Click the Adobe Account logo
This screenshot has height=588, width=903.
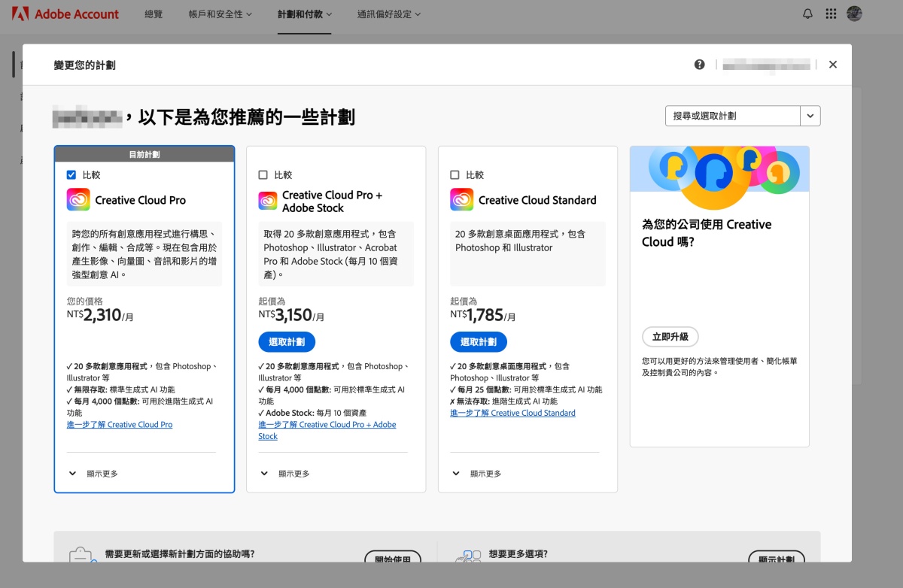coord(65,14)
